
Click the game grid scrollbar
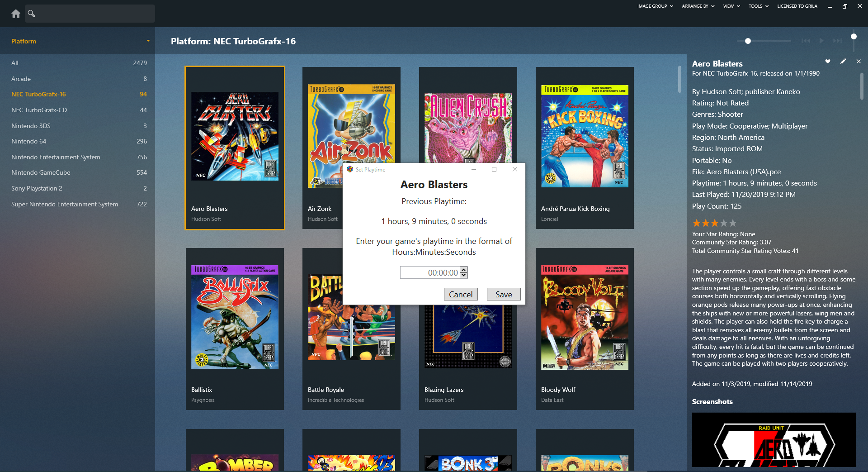pos(679,79)
